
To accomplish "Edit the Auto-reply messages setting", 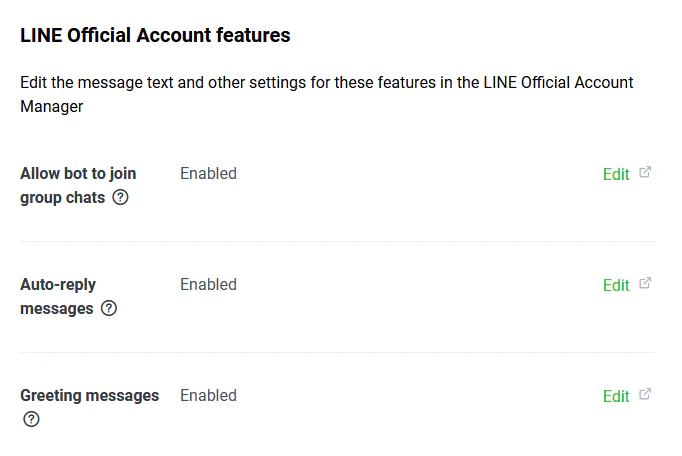I will [x=616, y=285].
